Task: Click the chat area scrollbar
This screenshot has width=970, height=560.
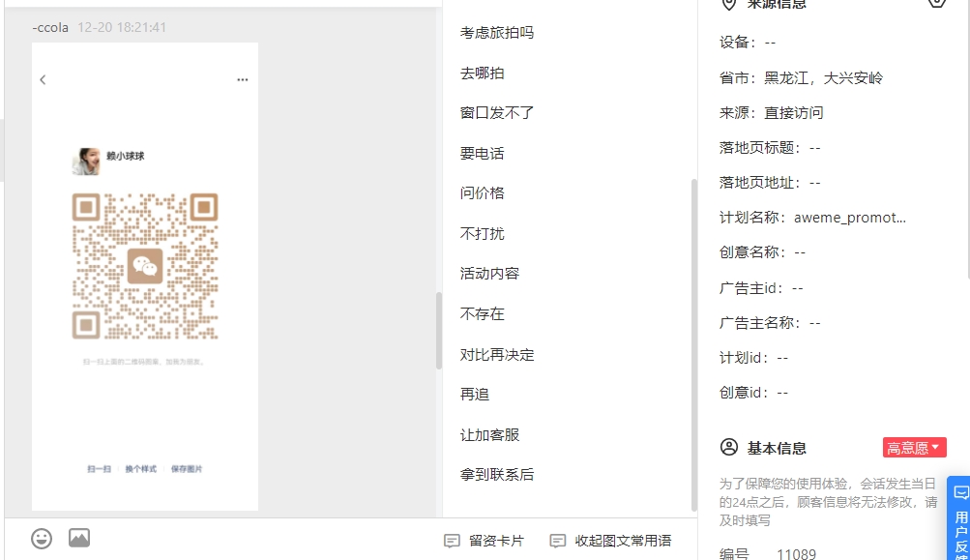Action: [x=439, y=330]
